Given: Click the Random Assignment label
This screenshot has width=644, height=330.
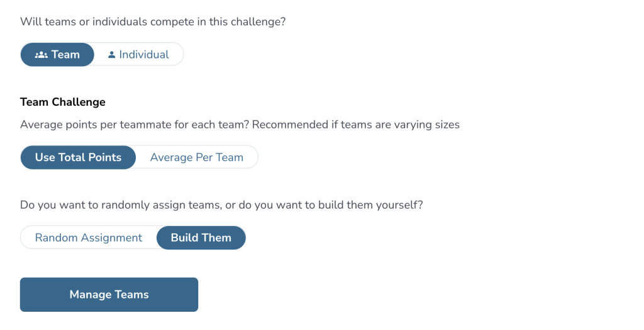Looking at the screenshot, I should click(89, 237).
